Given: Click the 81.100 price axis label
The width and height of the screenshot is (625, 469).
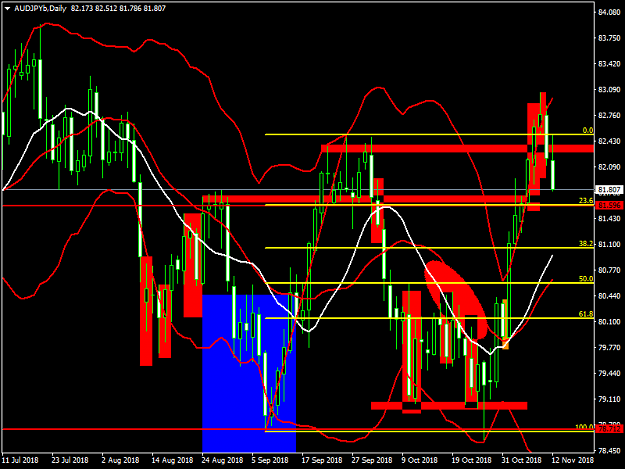Looking at the screenshot, I should (609, 244).
